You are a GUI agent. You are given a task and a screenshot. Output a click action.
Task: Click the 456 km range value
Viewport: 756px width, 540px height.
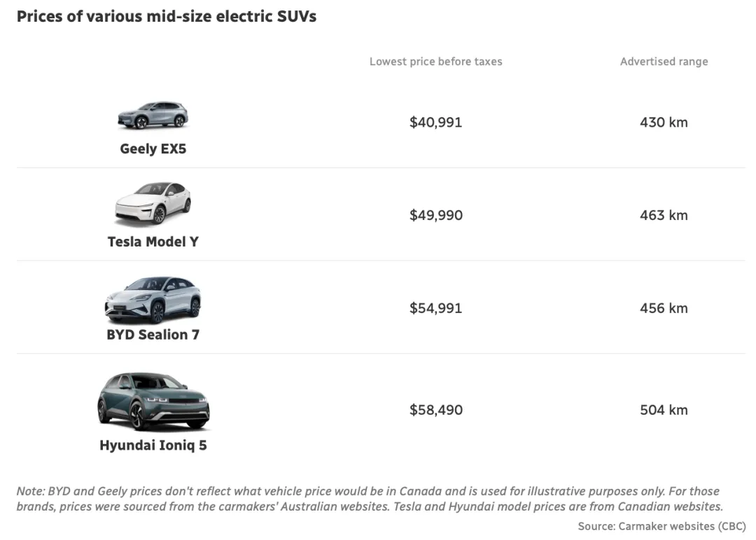coord(664,308)
